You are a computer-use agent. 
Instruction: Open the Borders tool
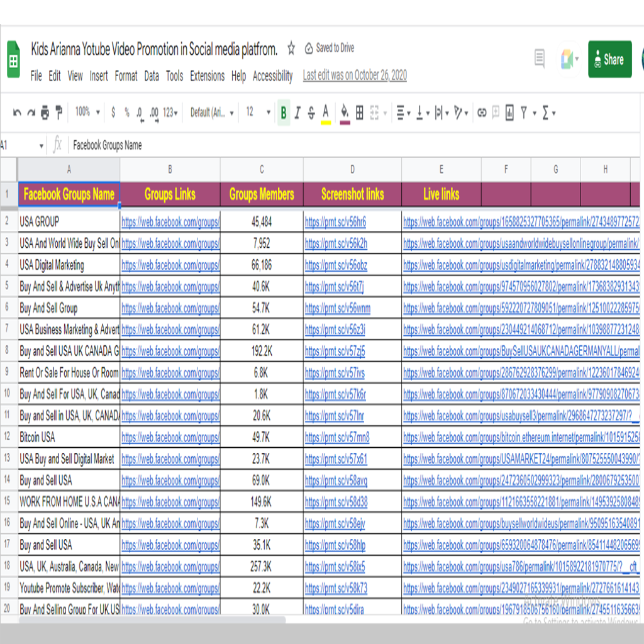point(359,112)
